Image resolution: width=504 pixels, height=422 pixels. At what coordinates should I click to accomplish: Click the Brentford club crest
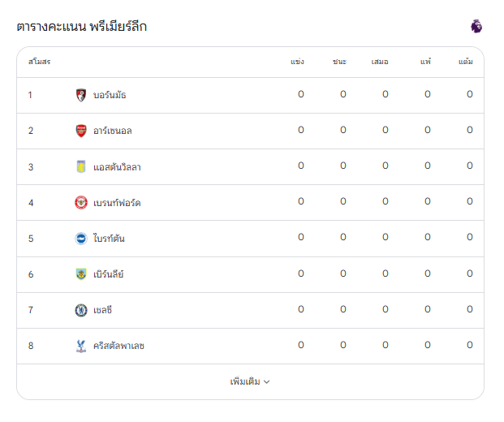pos(81,203)
